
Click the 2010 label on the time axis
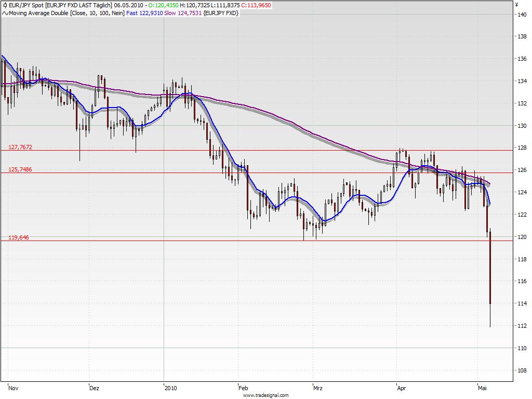(170, 388)
